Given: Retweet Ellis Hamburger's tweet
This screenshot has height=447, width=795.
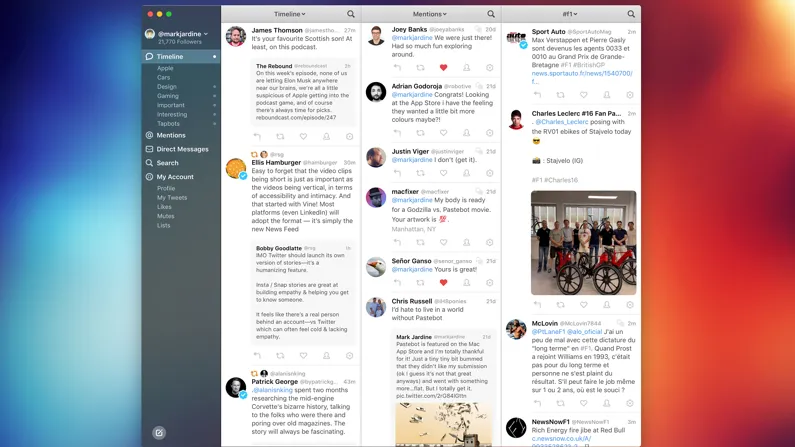Looking at the screenshot, I should click(280, 356).
